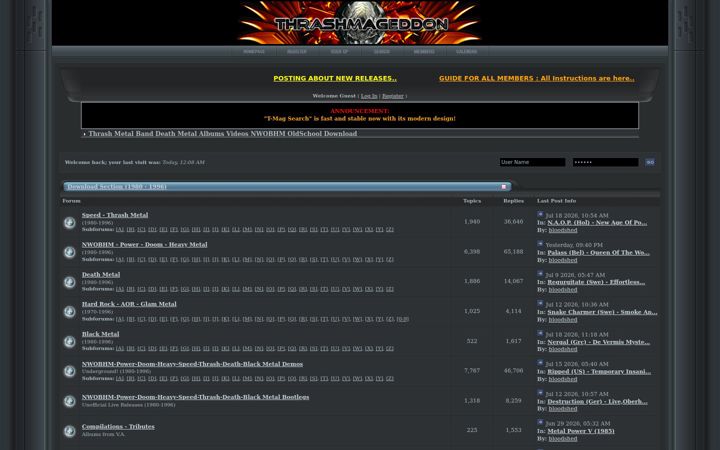Open last post Ripped (US) - Temporary Insani...
The width and height of the screenshot is (720, 450).
coord(599,371)
